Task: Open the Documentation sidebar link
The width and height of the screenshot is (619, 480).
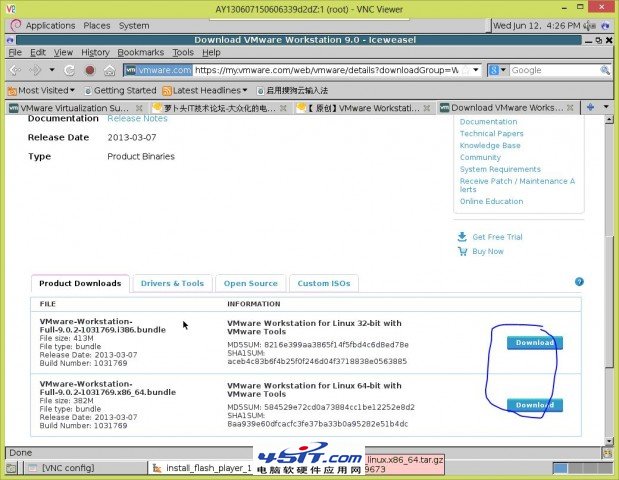Action: (488, 122)
